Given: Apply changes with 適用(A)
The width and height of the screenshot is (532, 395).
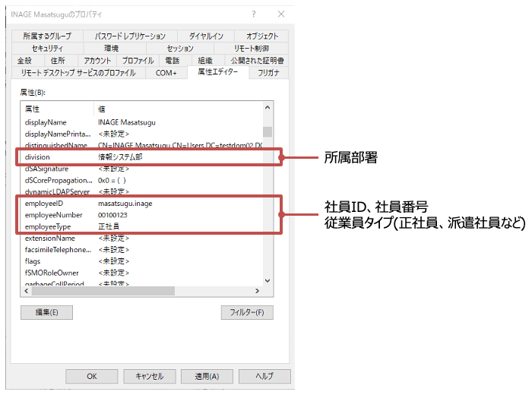Looking at the screenshot, I should 207,376.
